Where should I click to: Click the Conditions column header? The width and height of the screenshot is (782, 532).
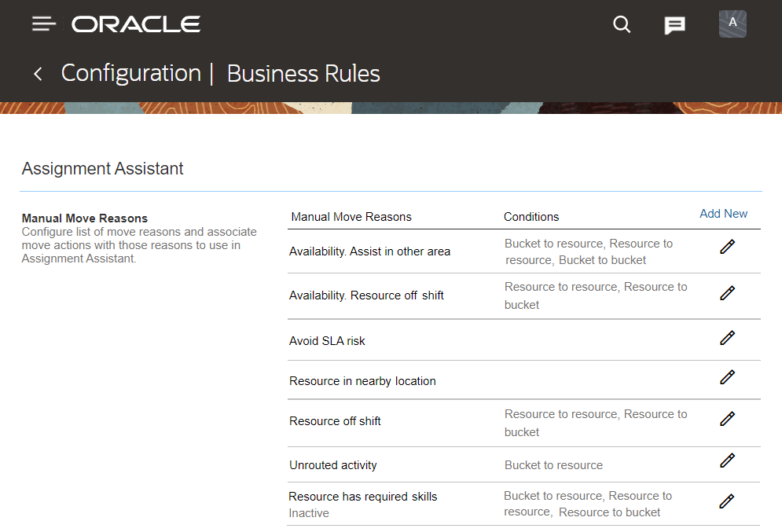531,217
